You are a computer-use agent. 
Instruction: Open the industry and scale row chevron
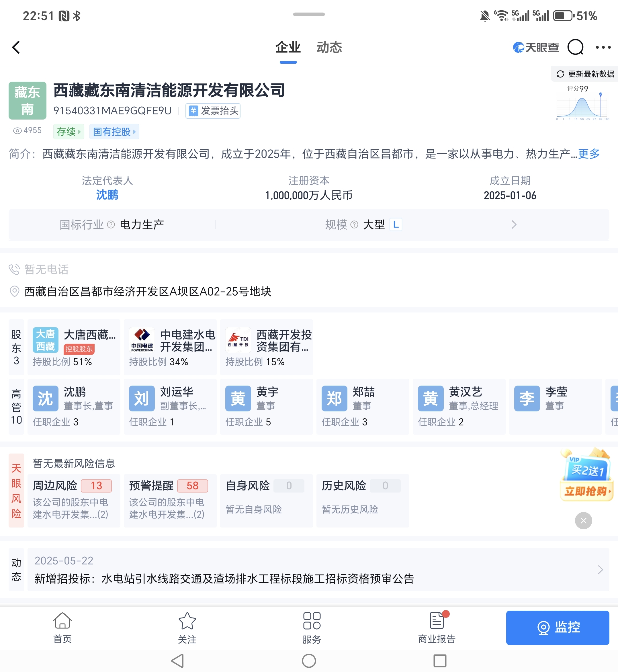click(x=514, y=224)
